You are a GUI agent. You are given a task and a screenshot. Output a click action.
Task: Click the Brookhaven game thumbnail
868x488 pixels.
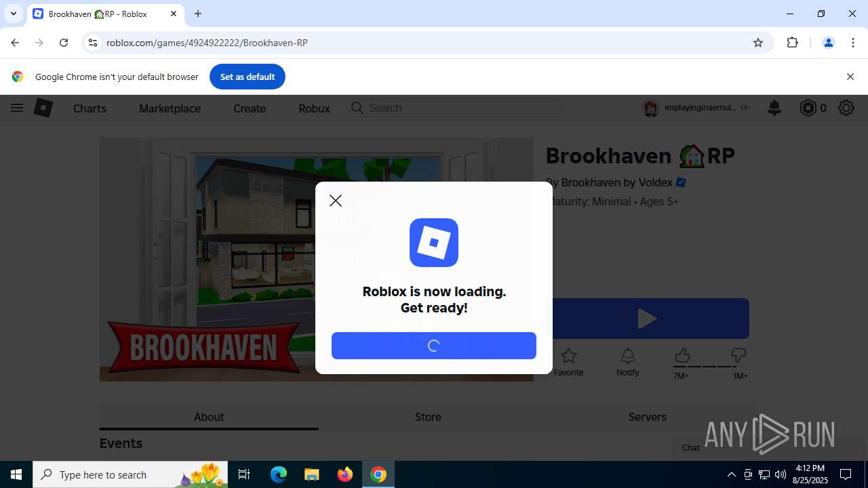click(317, 260)
